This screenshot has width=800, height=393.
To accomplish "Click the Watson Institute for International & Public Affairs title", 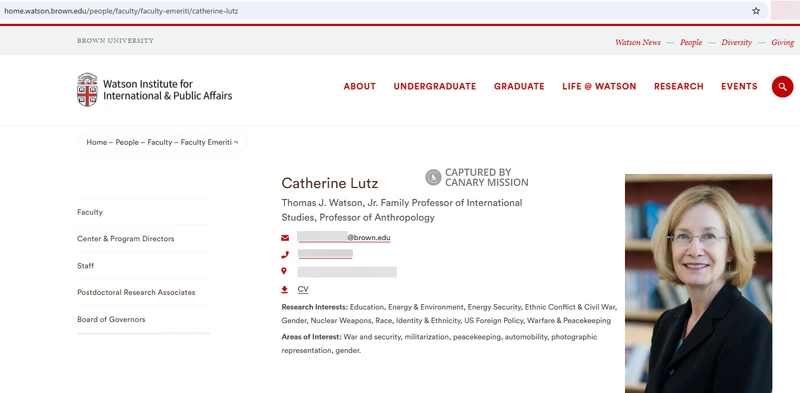I will [167, 90].
